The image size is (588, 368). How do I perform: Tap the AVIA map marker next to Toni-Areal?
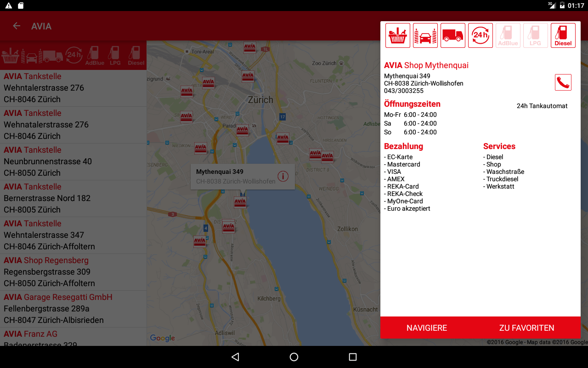pos(249,48)
